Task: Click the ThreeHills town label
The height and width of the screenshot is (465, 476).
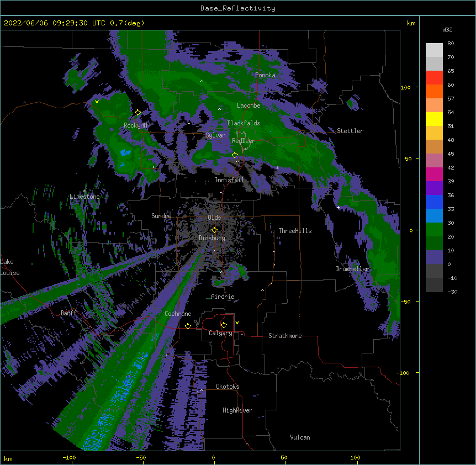Action: pyautogui.click(x=295, y=231)
